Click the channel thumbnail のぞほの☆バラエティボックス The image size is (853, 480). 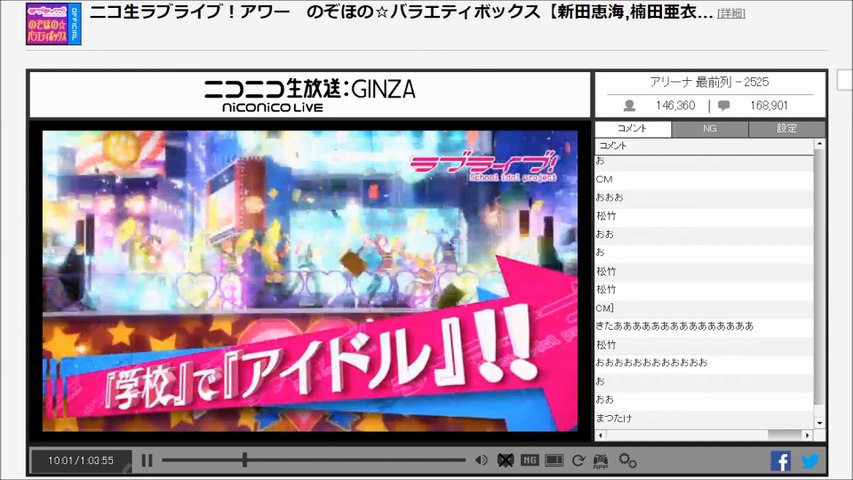[x=53, y=24]
